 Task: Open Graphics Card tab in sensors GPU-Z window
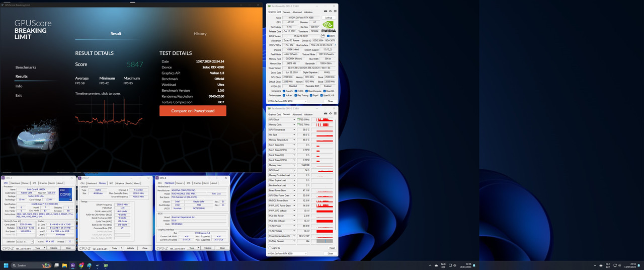pyautogui.click(x=275, y=114)
